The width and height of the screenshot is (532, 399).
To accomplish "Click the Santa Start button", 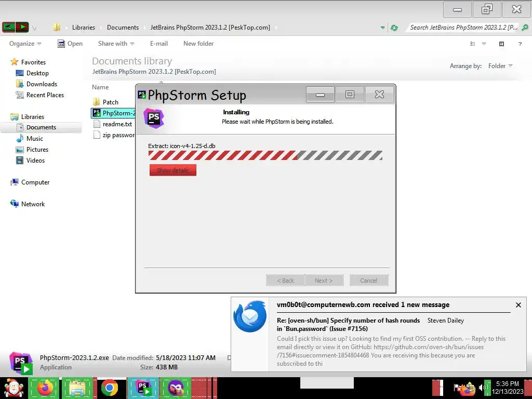I will coord(13,389).
